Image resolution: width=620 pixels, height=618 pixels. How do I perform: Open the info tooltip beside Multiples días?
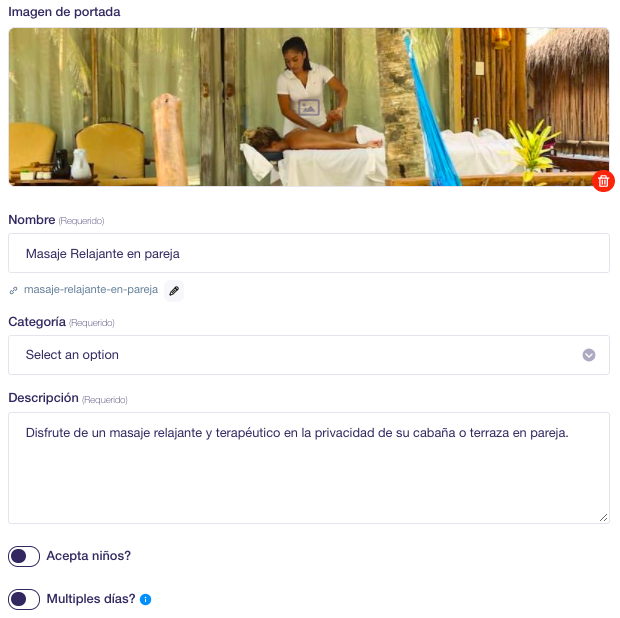146,599
